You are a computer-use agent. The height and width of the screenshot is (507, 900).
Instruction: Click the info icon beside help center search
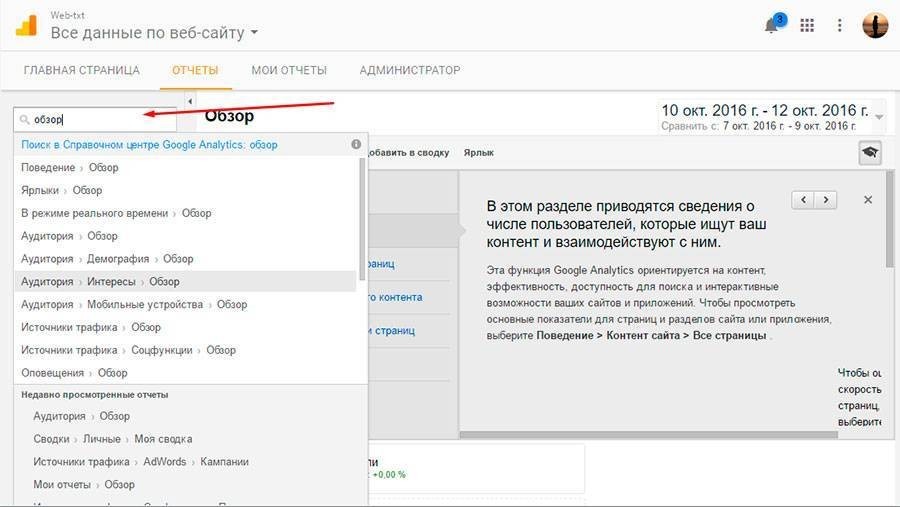click(356, 144)
